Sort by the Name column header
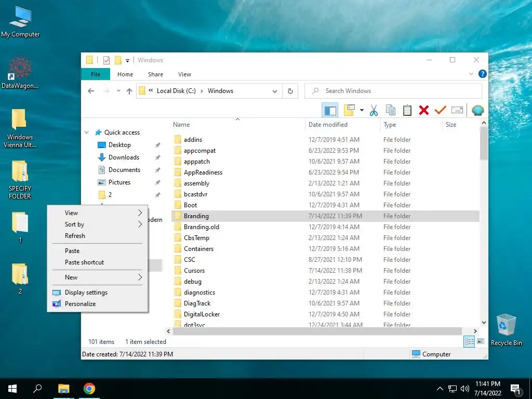The width and height of the screenshot is (532, 399). pos(237,125)
